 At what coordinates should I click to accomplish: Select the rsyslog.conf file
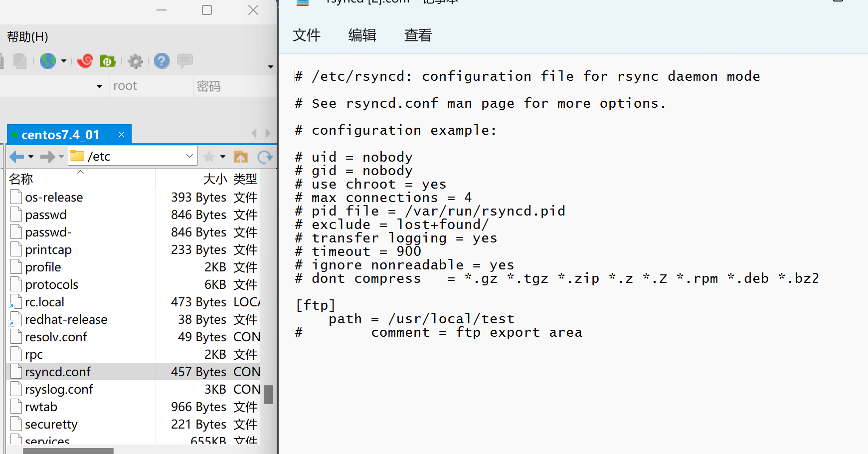click(x=59, y=389)
